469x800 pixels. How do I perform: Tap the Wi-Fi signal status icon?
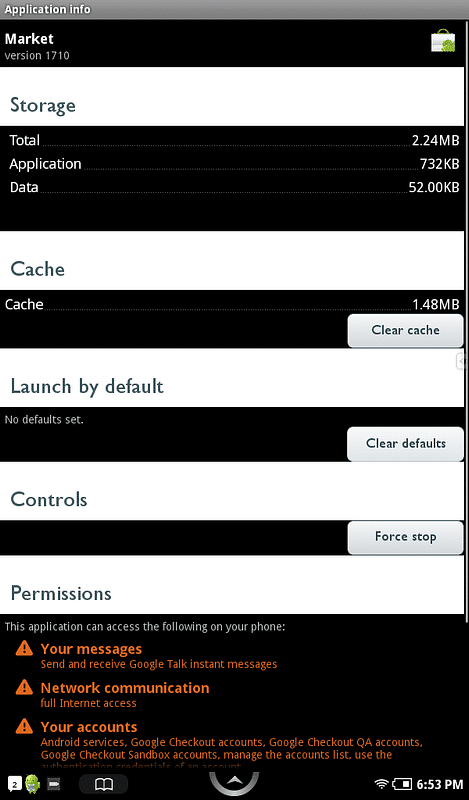pos(381,784)
